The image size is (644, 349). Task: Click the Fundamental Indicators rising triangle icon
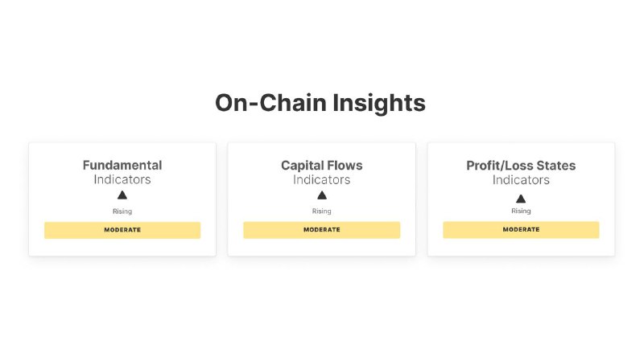tap(122, 195)
